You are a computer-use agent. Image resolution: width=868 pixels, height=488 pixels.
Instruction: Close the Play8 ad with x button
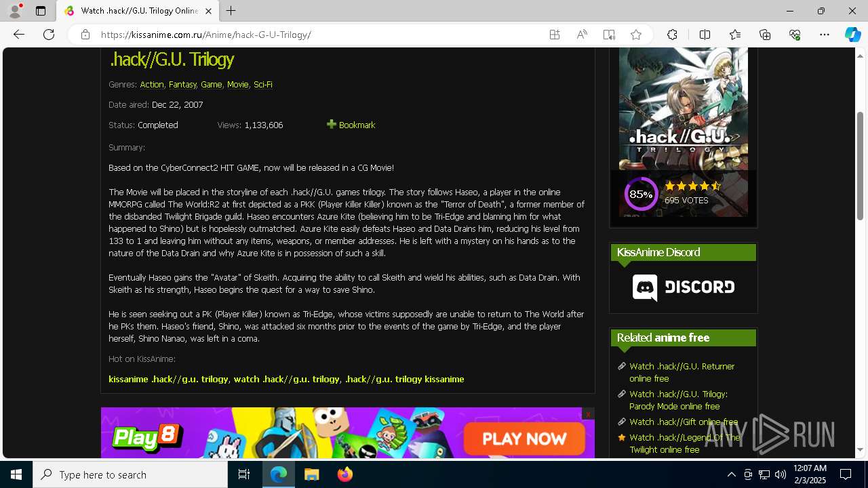tap(588, 413)
